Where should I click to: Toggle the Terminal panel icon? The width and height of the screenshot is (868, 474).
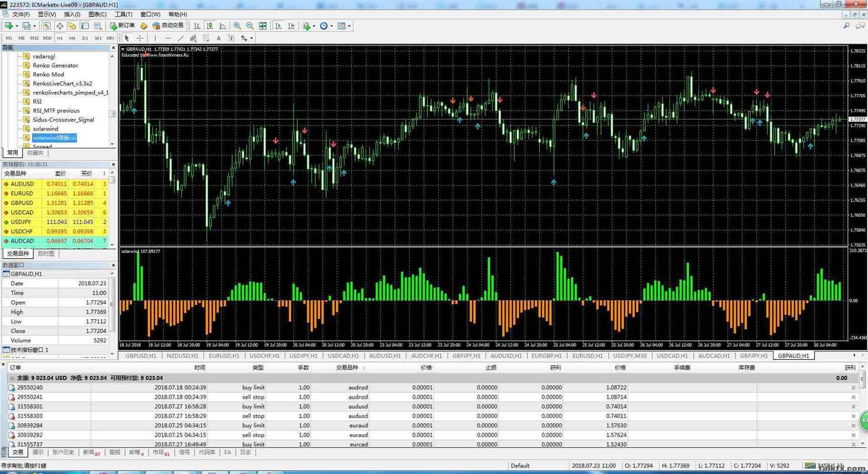click(85, 26)
